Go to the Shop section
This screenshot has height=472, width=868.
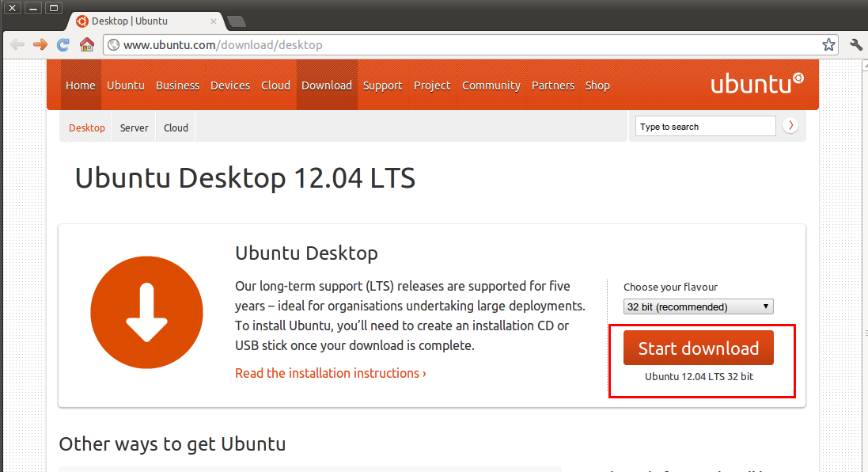598,86
